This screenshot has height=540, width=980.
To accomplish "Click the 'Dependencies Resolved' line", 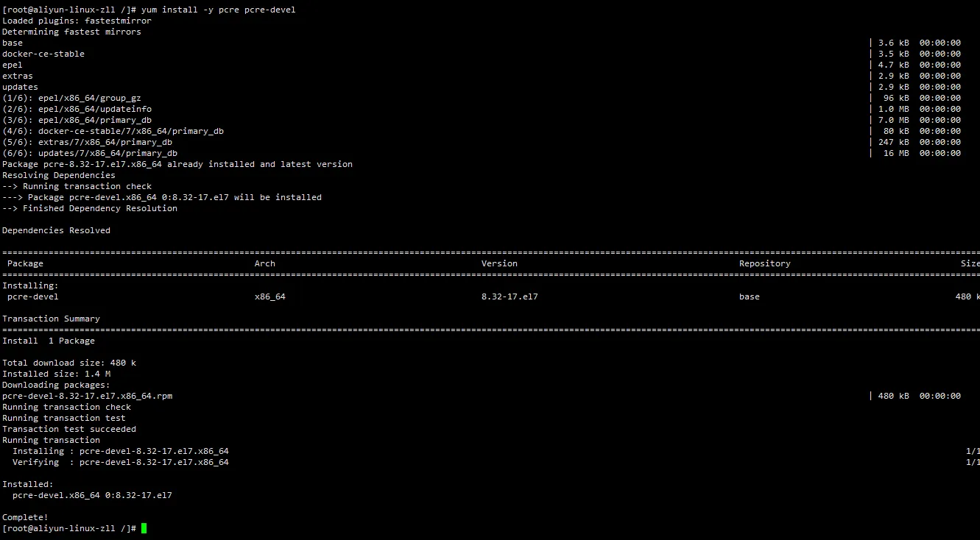I will click(x=56, y=230).
